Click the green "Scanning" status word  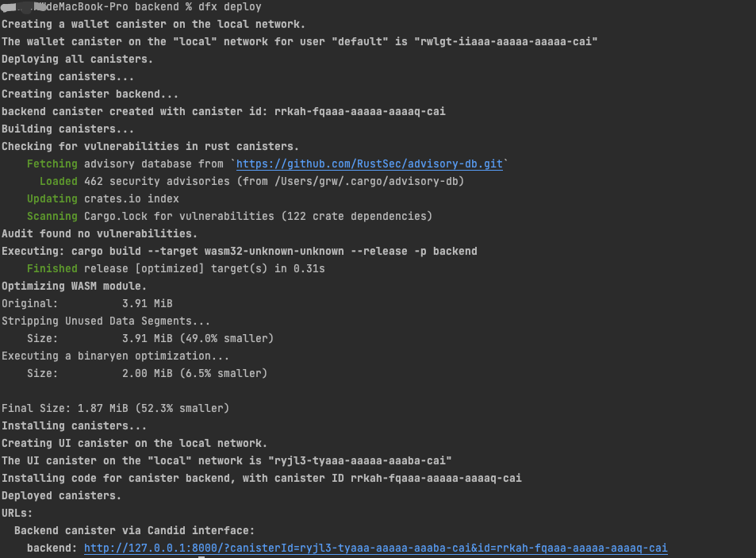coord(52,216)
